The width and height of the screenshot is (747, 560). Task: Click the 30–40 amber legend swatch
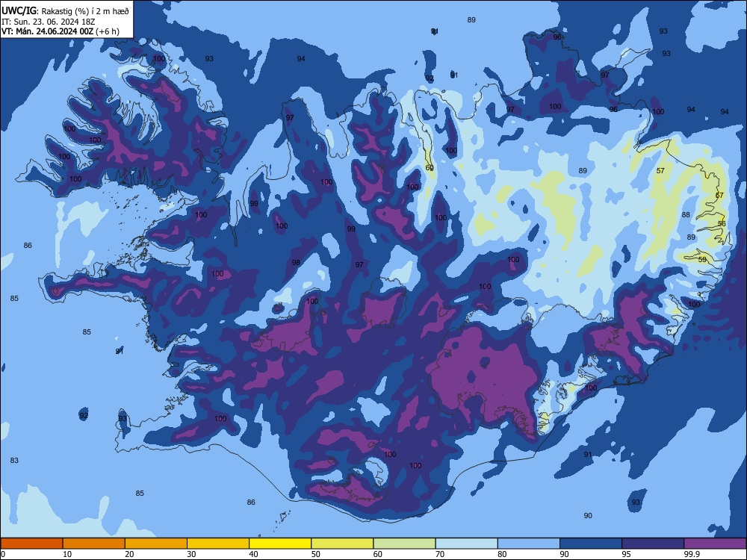coord(218,544)
